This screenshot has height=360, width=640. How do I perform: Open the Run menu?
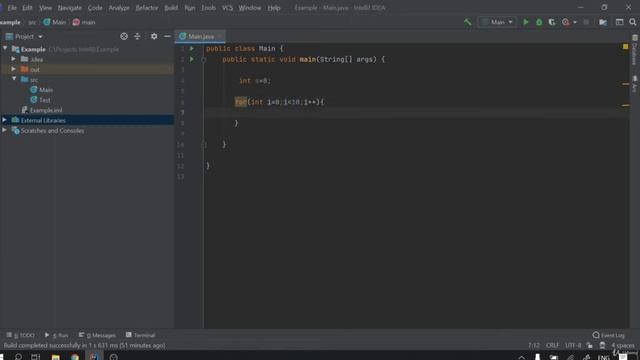point(190,8)
